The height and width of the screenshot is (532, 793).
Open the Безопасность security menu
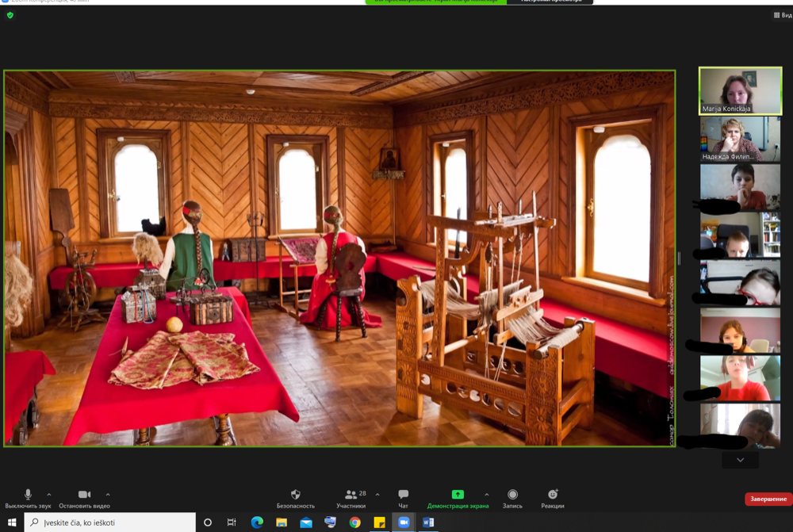(x=295, y=498)
